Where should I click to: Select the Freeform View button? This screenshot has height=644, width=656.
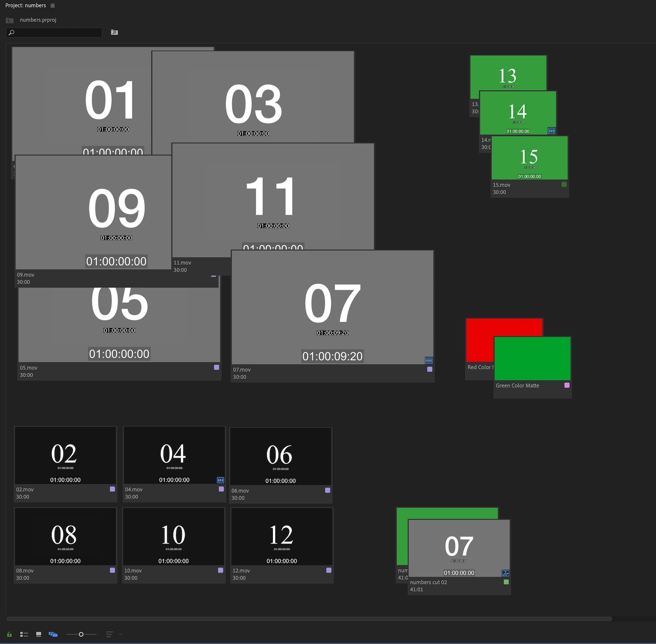[x=53, y=634]
